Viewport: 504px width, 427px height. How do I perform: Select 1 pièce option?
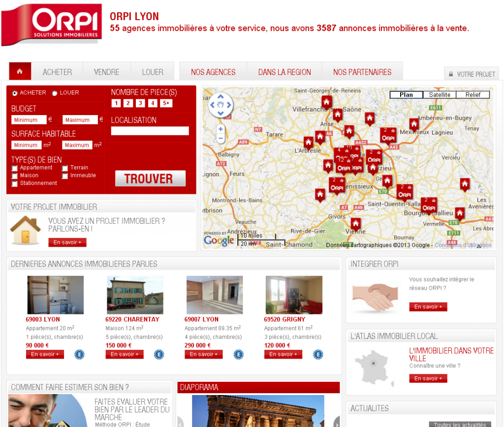[x=116, y=103]
